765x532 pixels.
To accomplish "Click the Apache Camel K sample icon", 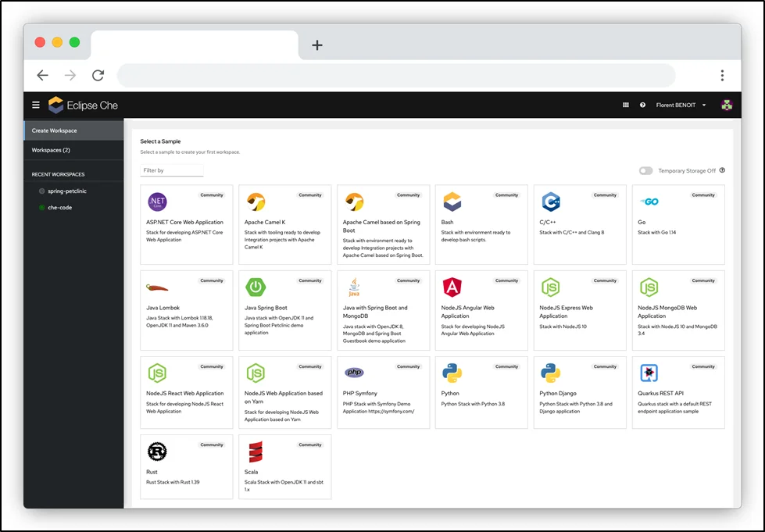I will click(x=256, y=202).
